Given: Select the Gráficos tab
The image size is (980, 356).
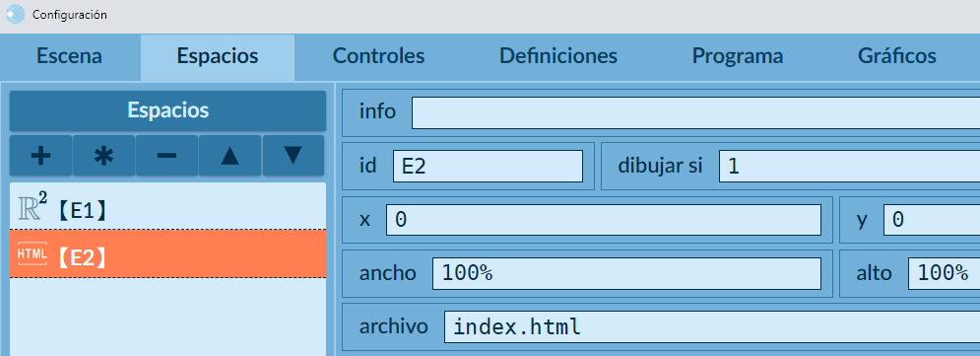Looking at the screenshot, I should (x=897, y=56).
